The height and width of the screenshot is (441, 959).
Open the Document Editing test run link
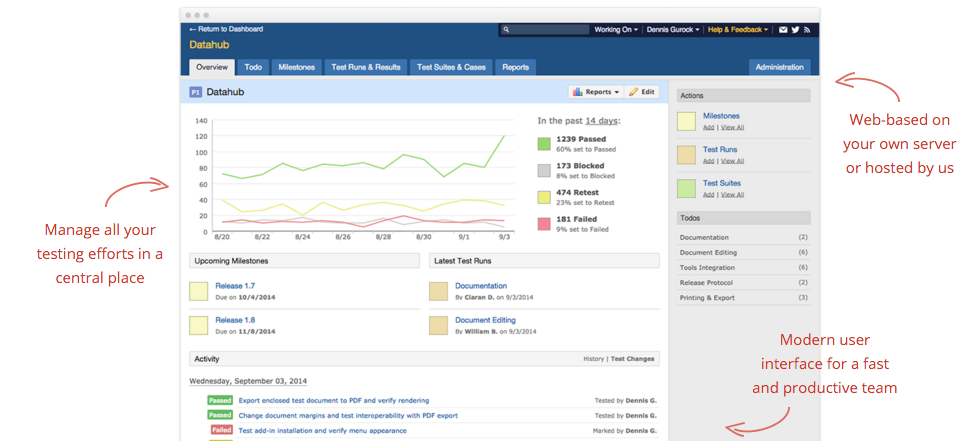tap(485, 320)
